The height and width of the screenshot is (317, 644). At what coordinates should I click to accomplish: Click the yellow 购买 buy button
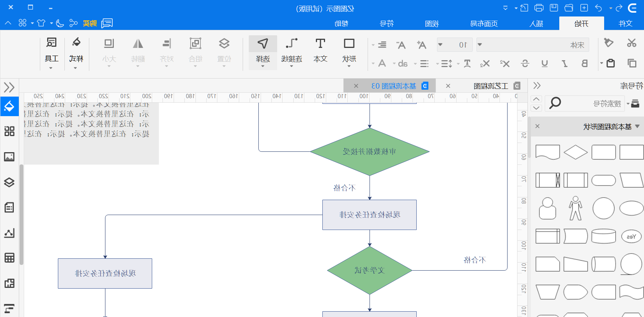(90, 23)
